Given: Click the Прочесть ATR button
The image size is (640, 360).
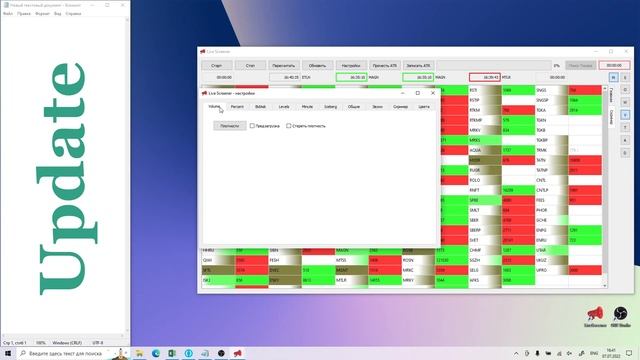Looking at the screenshot, I should pos(384,65).
